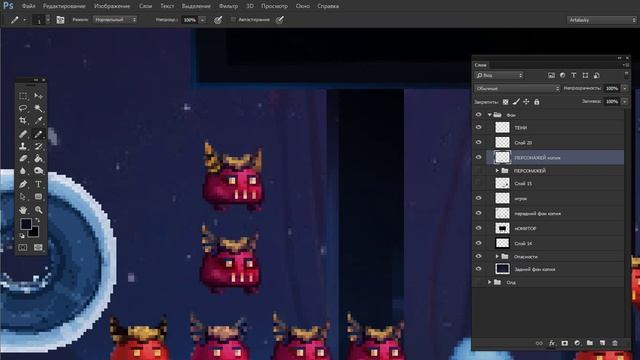Open the Просмотр menu
Screen dimensions: 640x360
[274, 6]
